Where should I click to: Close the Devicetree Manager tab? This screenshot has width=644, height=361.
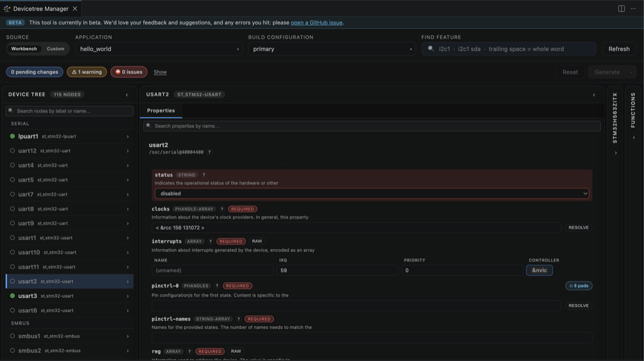point(75,9)
